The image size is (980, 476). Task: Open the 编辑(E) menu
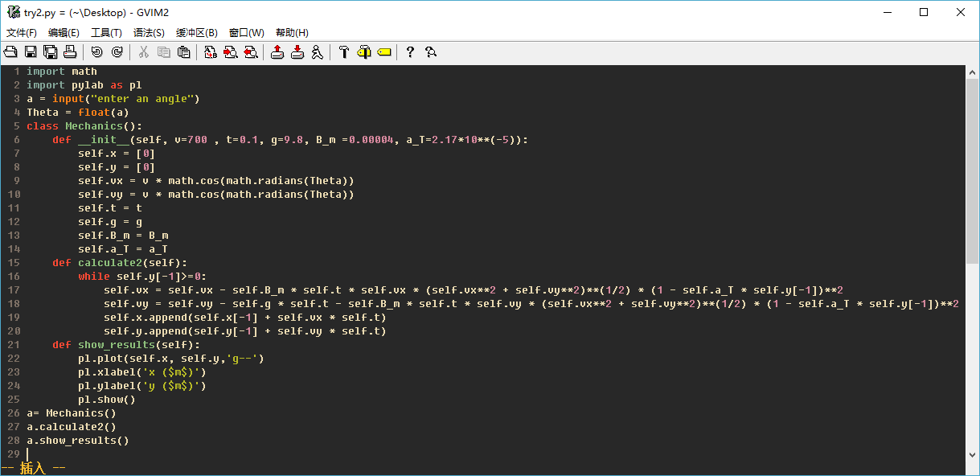coord(64,33)
